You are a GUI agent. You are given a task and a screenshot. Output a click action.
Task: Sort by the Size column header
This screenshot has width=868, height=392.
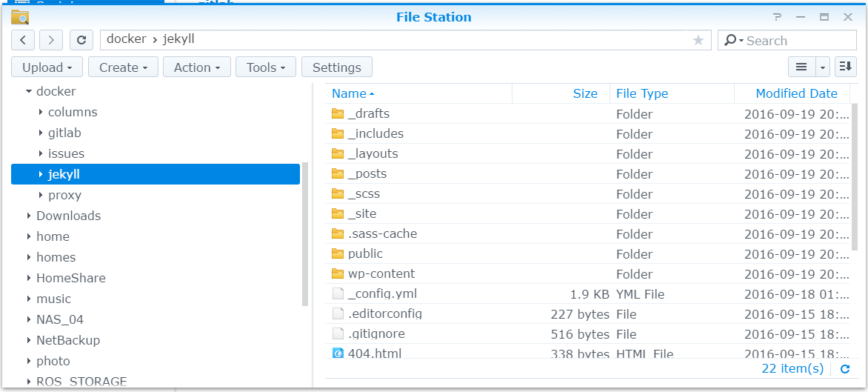pos(561,93)
